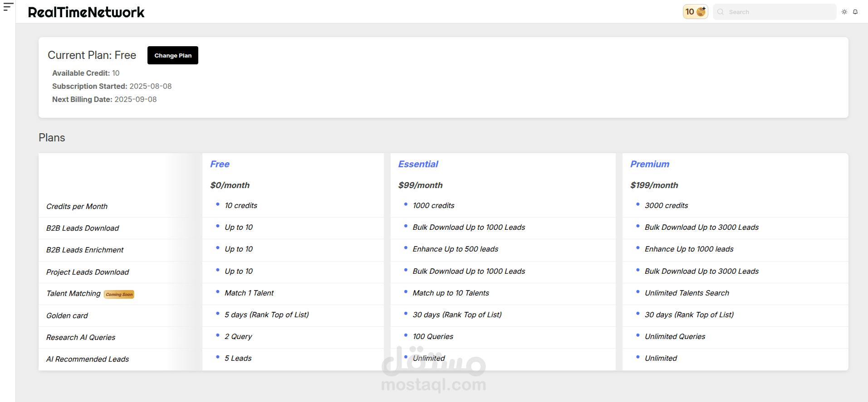The height and width of the screenshot is (402, 868).
Task: Open the notifications bell
Action: click(x=855, y=12)
